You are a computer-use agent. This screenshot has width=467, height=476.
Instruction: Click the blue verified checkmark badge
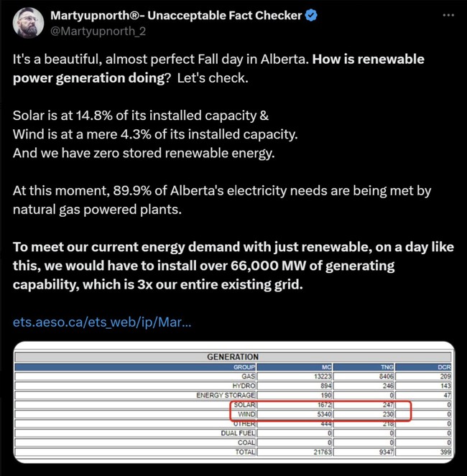click(x=311, y=15)
